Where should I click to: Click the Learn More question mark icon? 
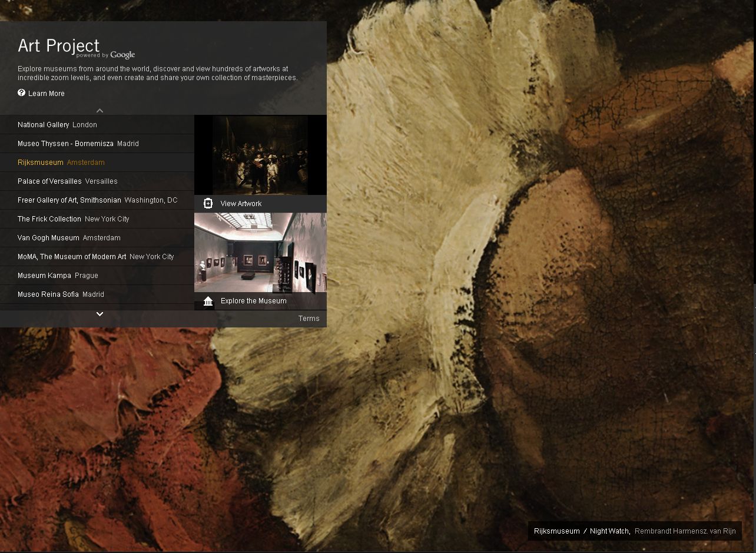pos(22,93)
